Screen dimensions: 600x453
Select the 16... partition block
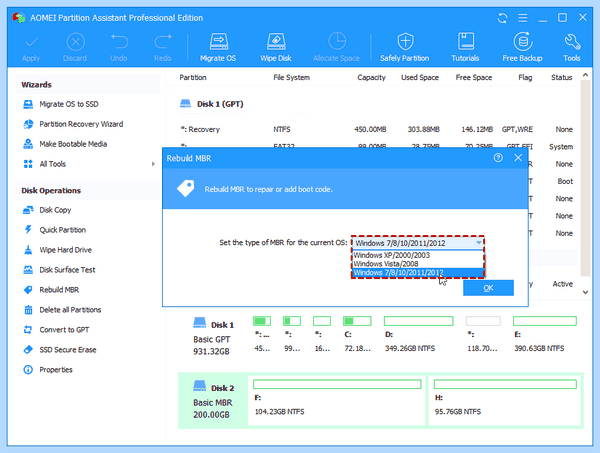(x=322, y=334)
